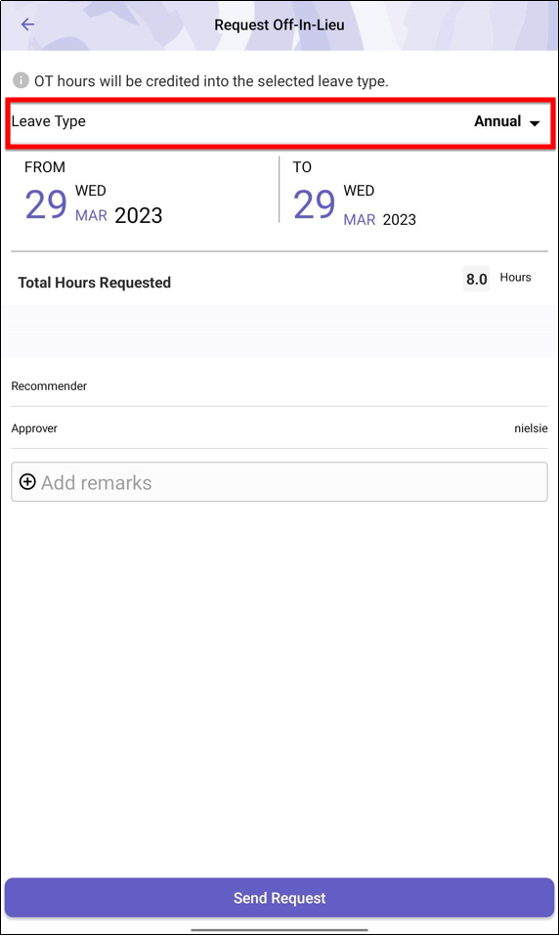Tap the plus icon in Add remarks
Viewport: 560px width, 936px height.
[27, 482]
